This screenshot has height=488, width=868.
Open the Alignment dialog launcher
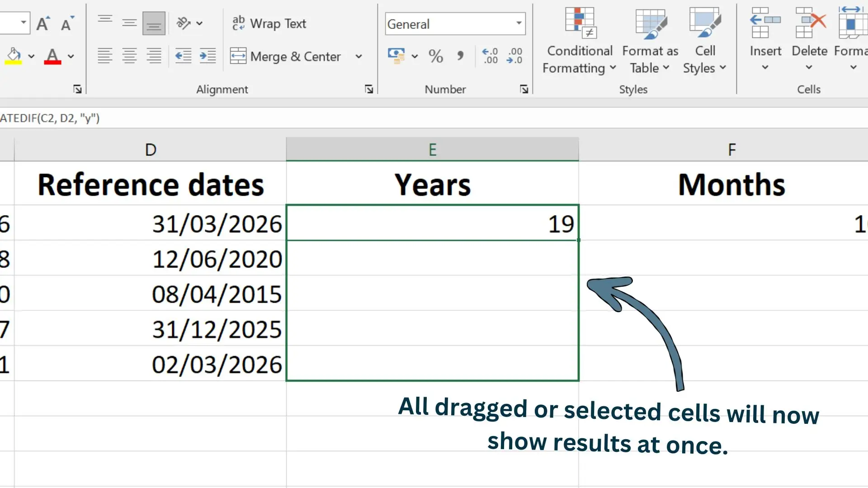pyautogui.click(x=369, y=89)
